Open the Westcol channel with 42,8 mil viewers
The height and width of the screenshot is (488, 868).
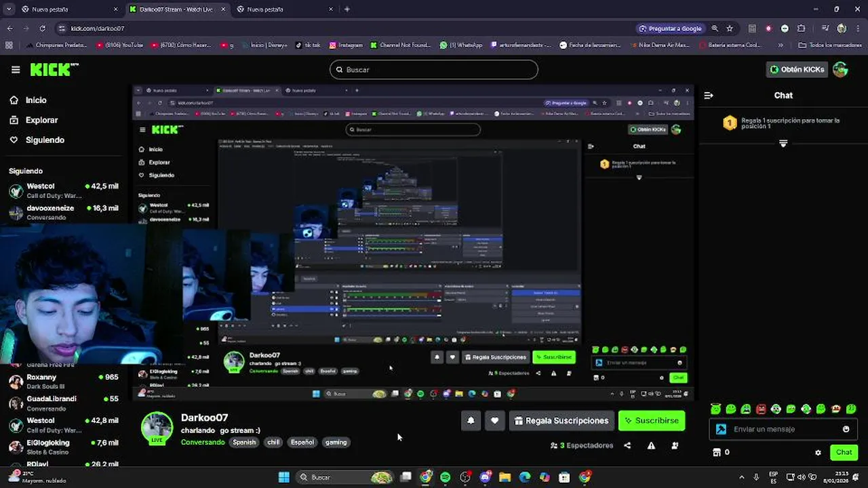pos(63,425)
